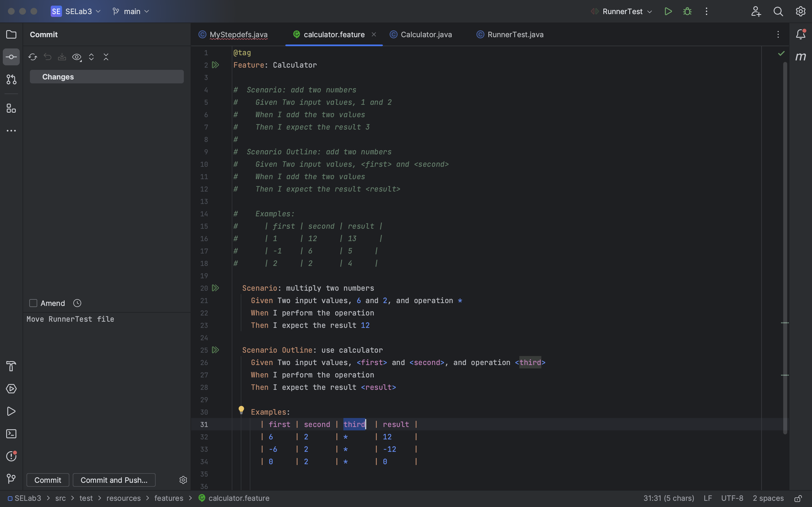Screen dimensions: 812x507
Task: Open the Pull Requests panel
Action: pyautogui.click(x=11, y=79)
